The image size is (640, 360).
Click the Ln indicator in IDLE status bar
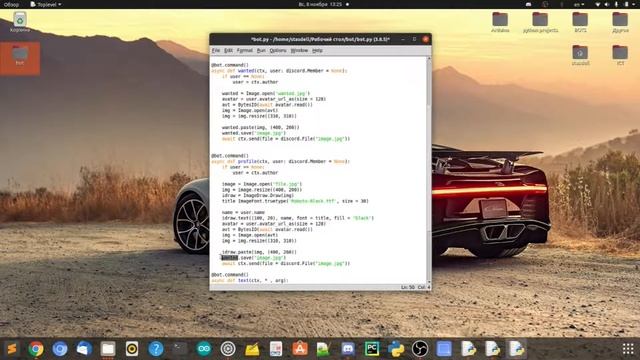coord(407,287)
